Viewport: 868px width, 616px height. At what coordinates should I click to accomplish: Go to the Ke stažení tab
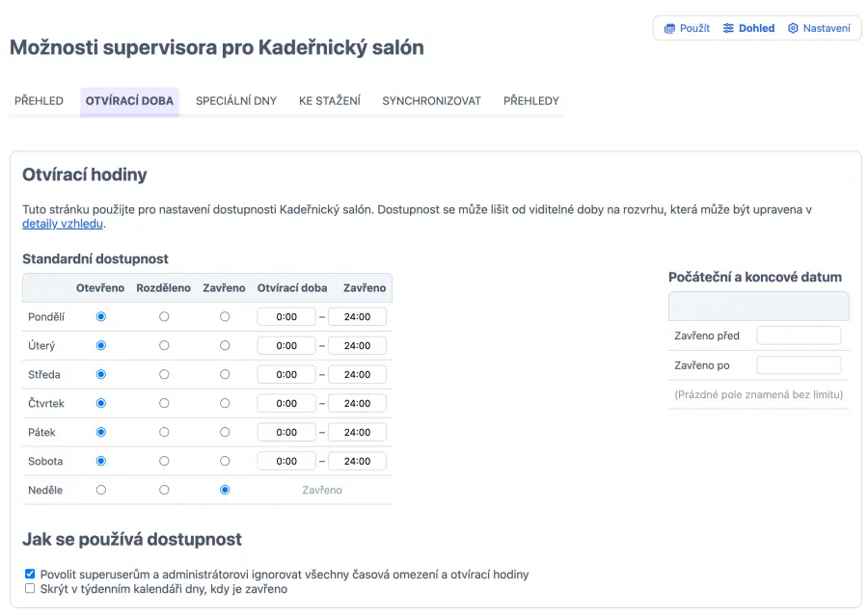click(330, 101)
